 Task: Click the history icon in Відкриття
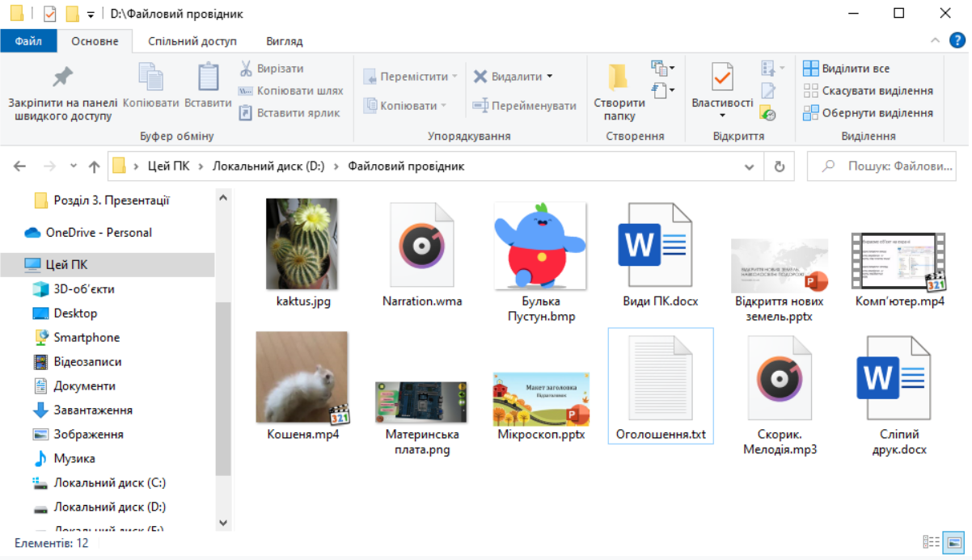click(767, 113)
